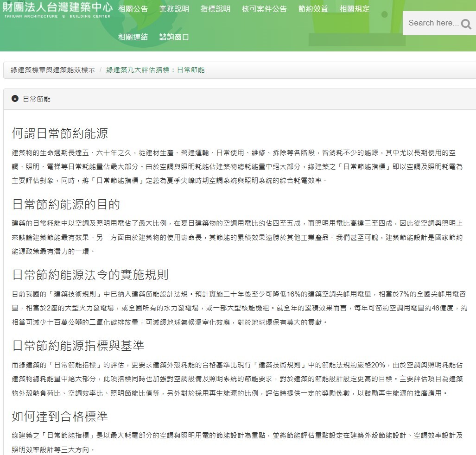Click the 諮詢窗口 menu item
Image resolution: width=476 pixels, height=455 pixels.
[174, 37]
